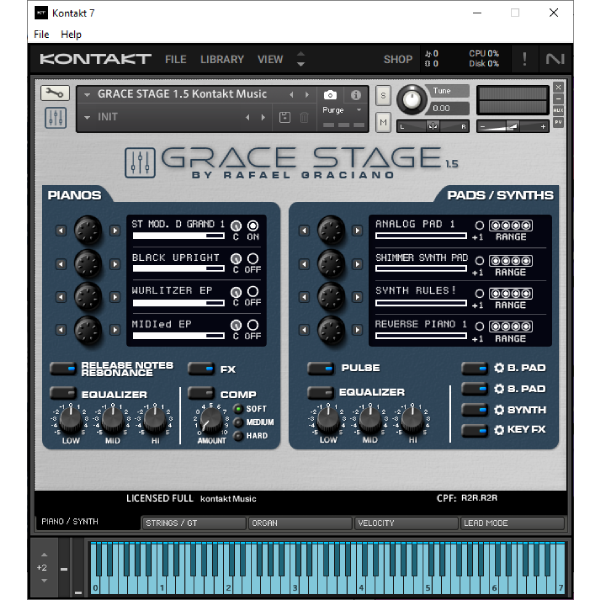The image size is (600, 600).
Task: Click the L/R pan slider
Action: [433, 126]
